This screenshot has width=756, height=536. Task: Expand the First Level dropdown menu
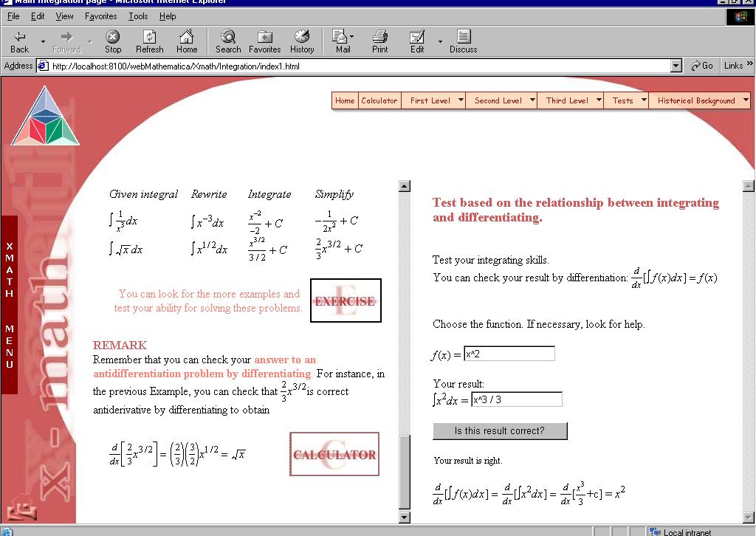coord(461,100)
